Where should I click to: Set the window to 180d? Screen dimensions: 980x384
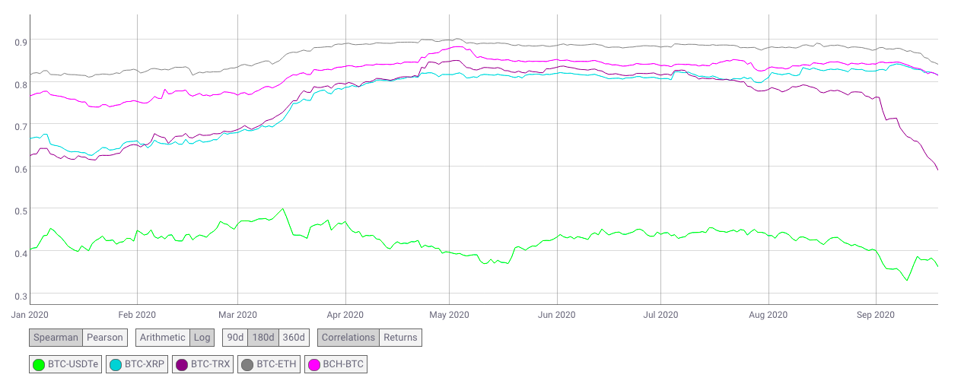click(263, 337)
